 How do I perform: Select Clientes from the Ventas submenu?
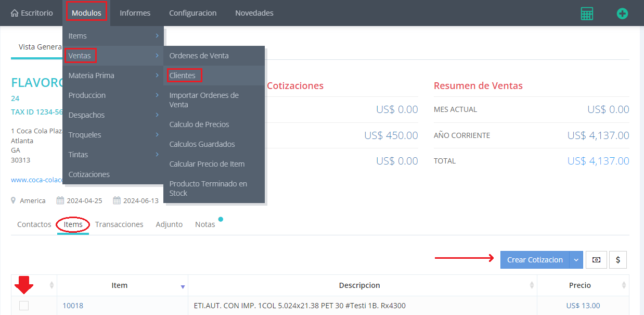(x=183, y=75)
